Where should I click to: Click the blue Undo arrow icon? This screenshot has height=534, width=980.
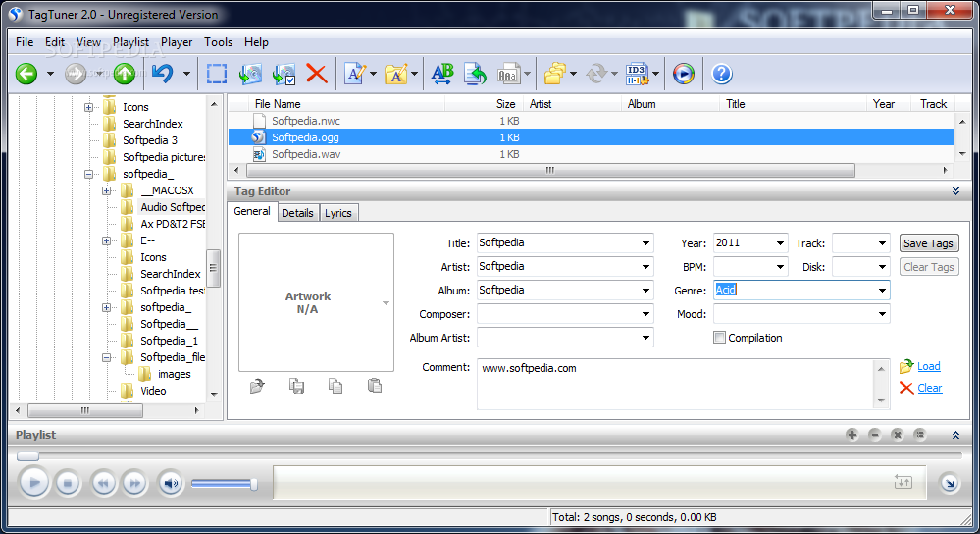click(x=163, y=74)
